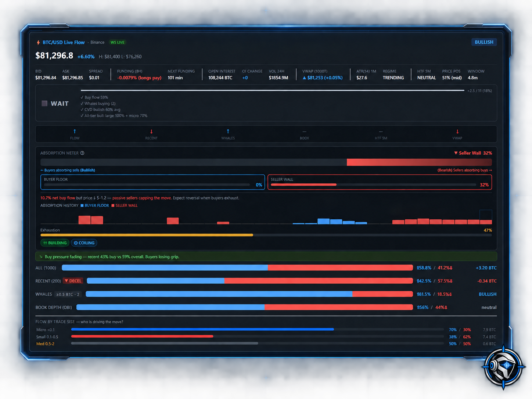The height and width of the screenshot is (399, 532).
Task: Click the -0.34 BTC recent net value
Action: 486,281
